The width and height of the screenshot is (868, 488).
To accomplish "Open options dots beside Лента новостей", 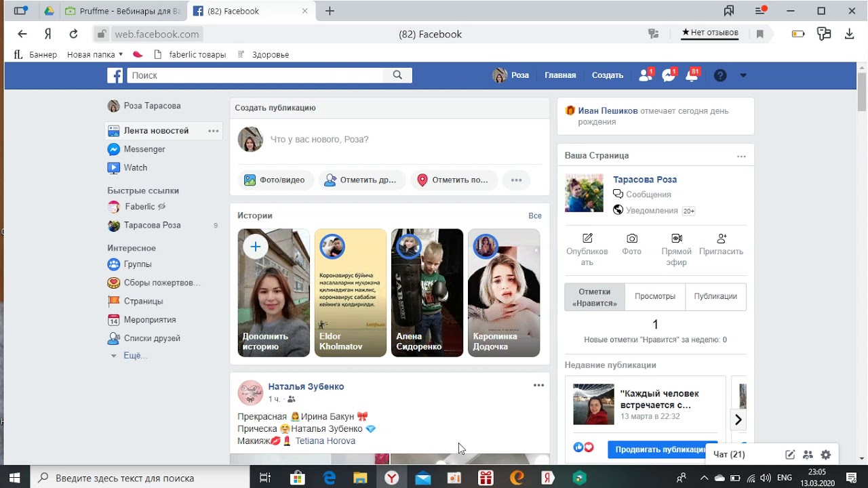I will (213, 131).
